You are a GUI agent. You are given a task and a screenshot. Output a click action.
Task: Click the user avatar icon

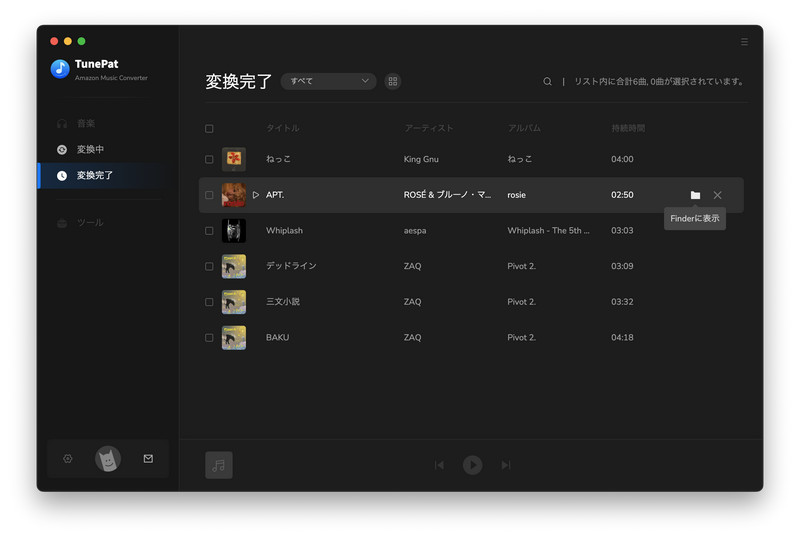108,459
